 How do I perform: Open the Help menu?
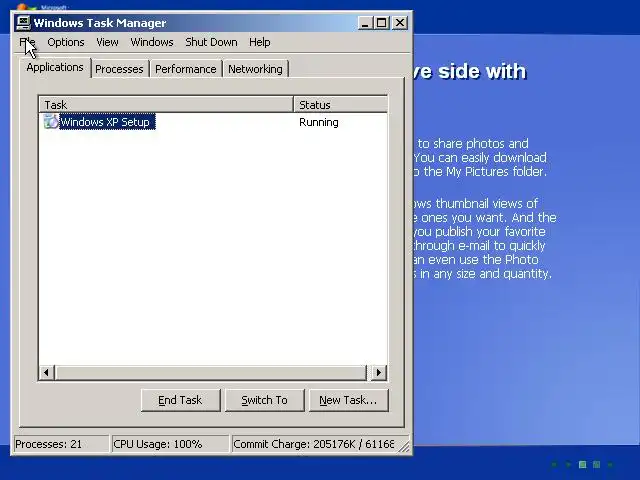pos(260,42)
